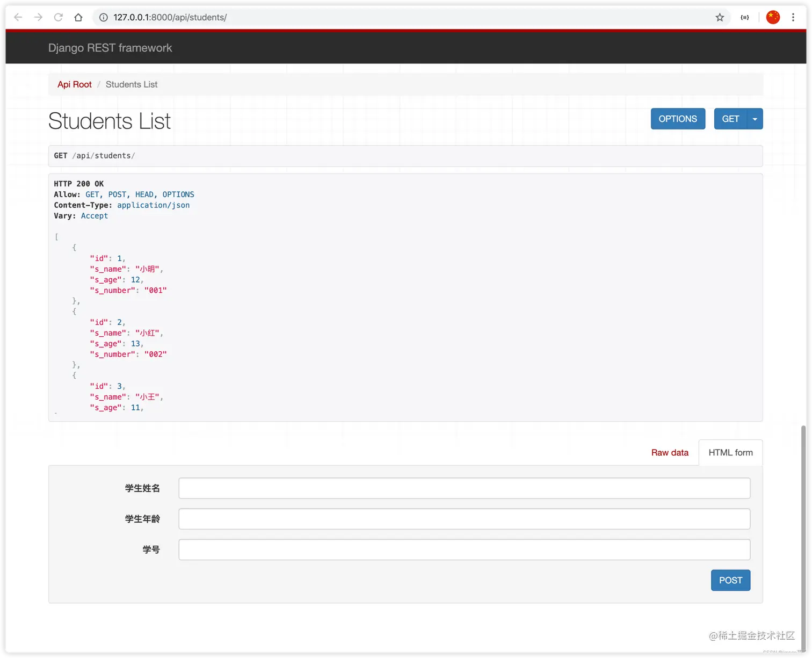
Task: Open the JSON extension icon
Action: [745, 17]
